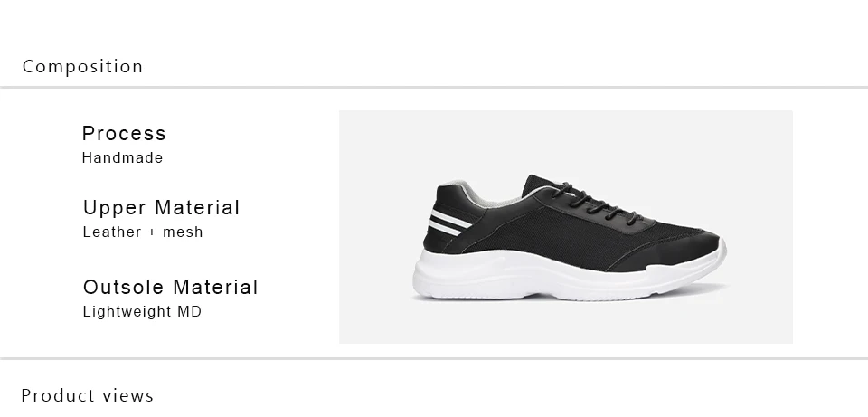Select the Upper Material label

[x=161, y=208]
